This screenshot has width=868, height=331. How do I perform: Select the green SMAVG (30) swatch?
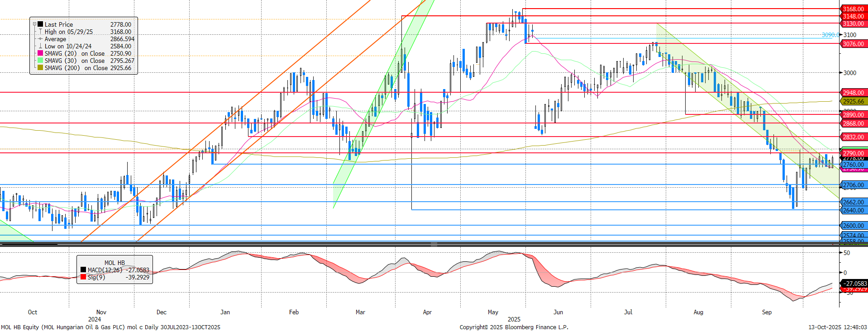tap(40, 61)
